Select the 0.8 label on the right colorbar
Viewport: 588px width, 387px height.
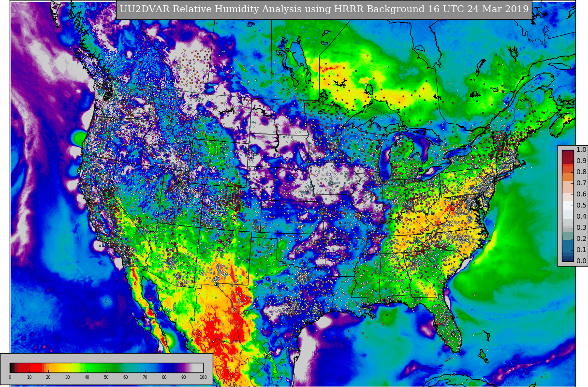point(581,172)
